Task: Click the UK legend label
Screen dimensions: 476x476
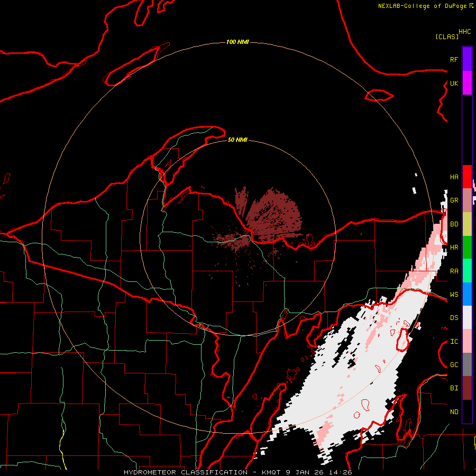Action: pos(454,83)
